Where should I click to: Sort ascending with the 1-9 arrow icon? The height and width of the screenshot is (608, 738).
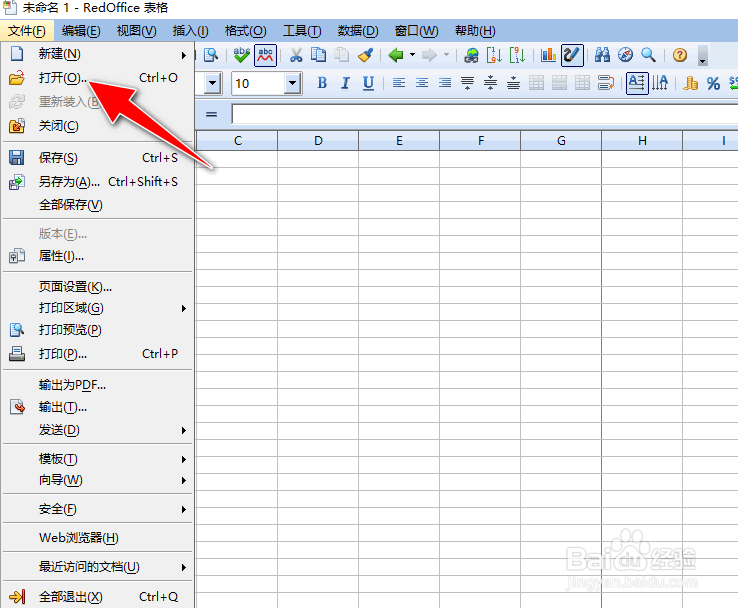pos(494,56)
